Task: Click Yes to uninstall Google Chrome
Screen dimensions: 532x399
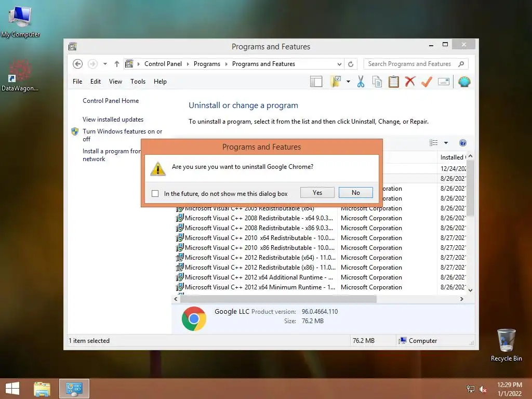Action: (317, 193)
